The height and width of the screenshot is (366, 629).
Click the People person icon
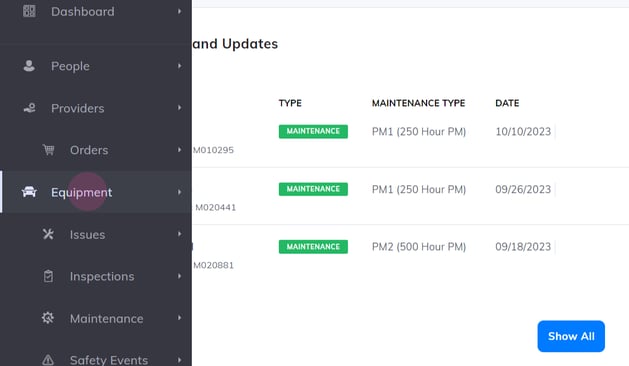click(29, 66)
